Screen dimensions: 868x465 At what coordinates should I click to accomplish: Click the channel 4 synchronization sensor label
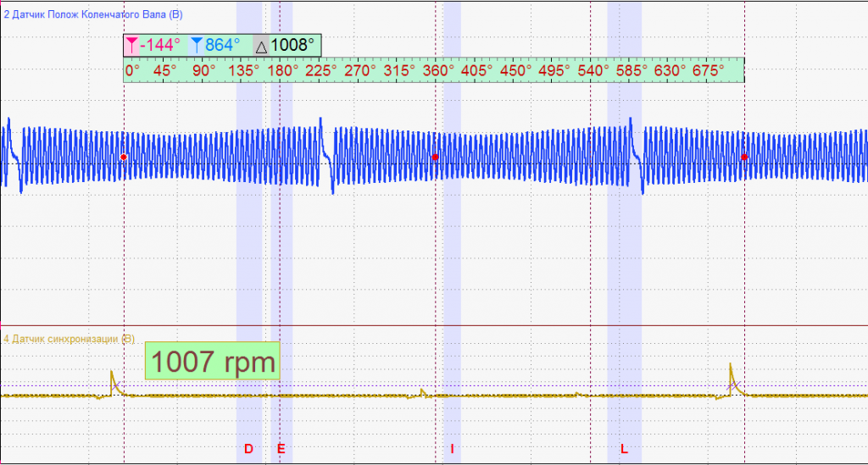(70, 339)
